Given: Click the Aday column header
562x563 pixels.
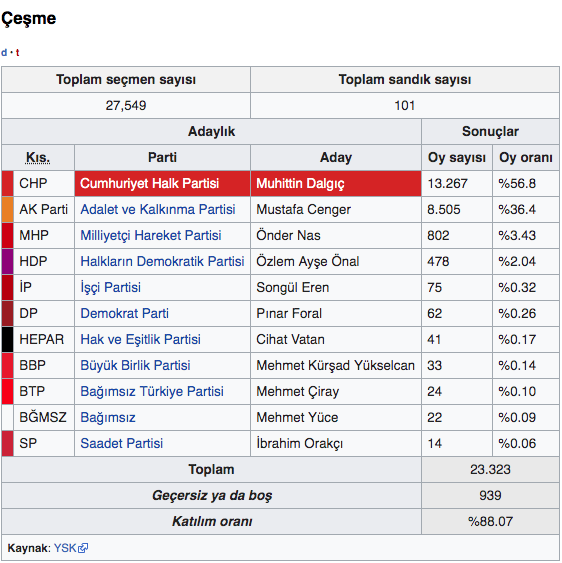Looking at the screenshot, I should pos(336,157).
